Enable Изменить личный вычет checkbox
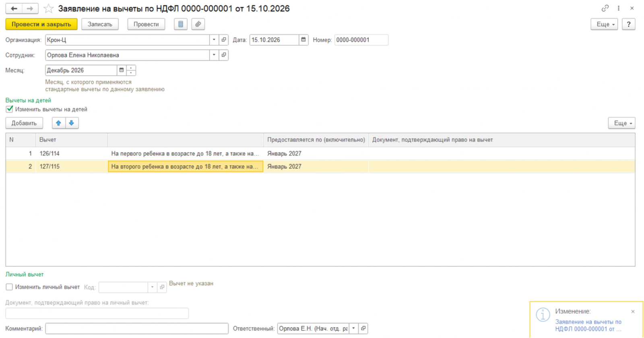 [9, 287]
